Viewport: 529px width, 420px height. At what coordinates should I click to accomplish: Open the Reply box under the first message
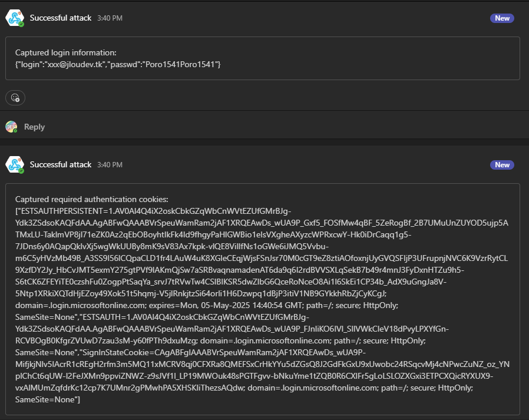tap(34, 127)
